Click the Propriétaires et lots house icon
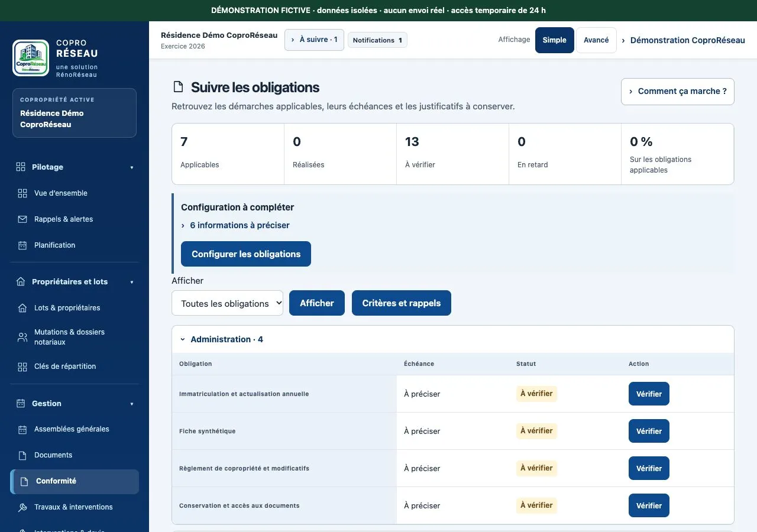 (21, 282)
